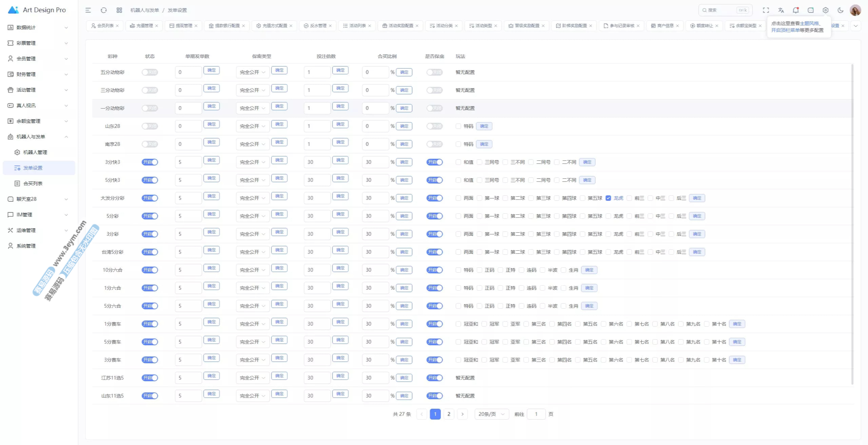Switch to the 活动列表 tab
868x445 pixels.
(357, 26)
